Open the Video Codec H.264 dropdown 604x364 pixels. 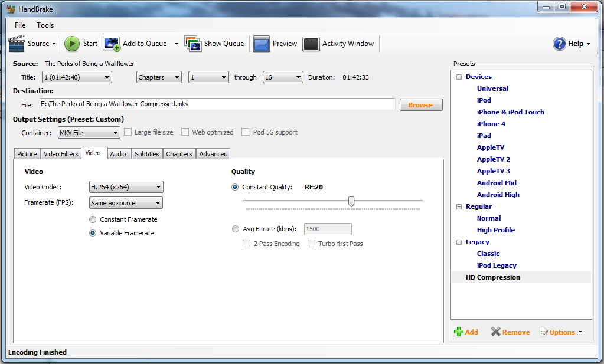(x=126, y=187)
